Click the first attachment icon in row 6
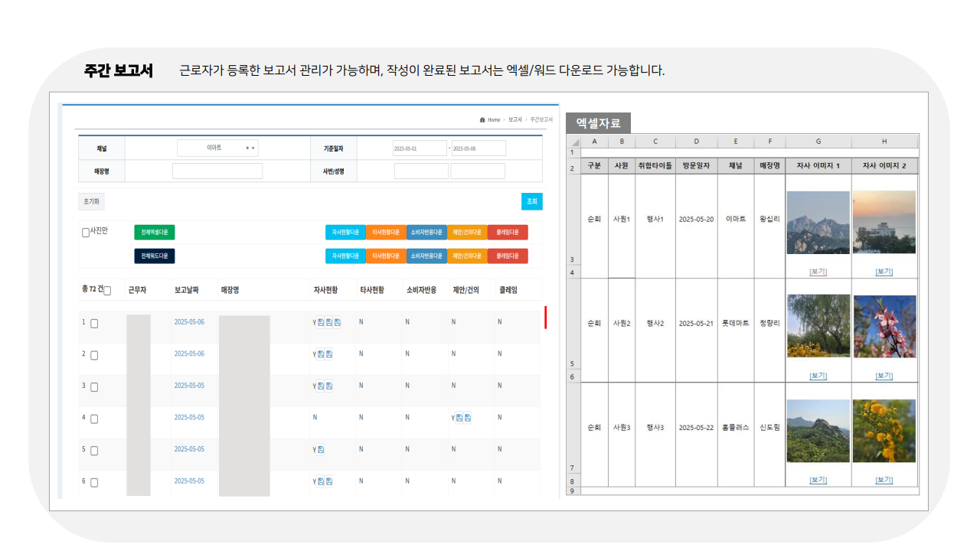Screen dimensions: 980x551 click(320, 481)
